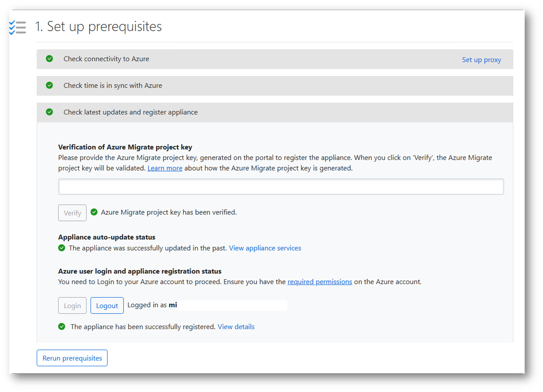Click Rerun prerequisites button

click(72, 358)
